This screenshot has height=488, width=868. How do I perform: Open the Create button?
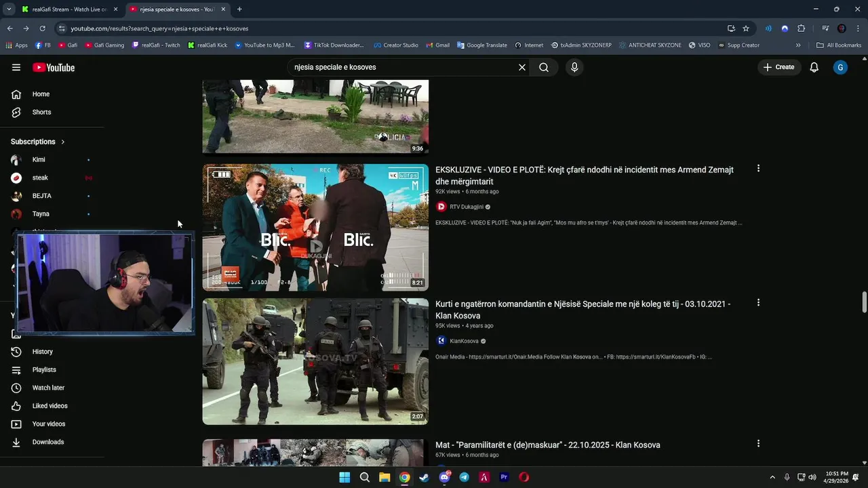click(778, 67)
